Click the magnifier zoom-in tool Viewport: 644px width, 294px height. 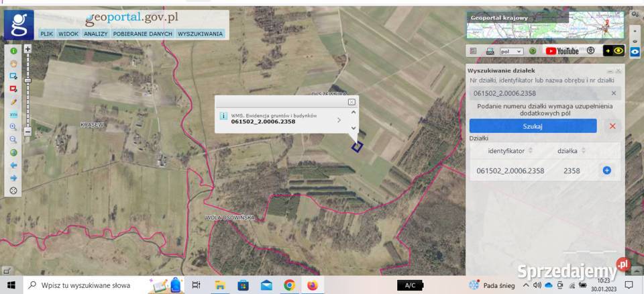(x=13, y=127)
